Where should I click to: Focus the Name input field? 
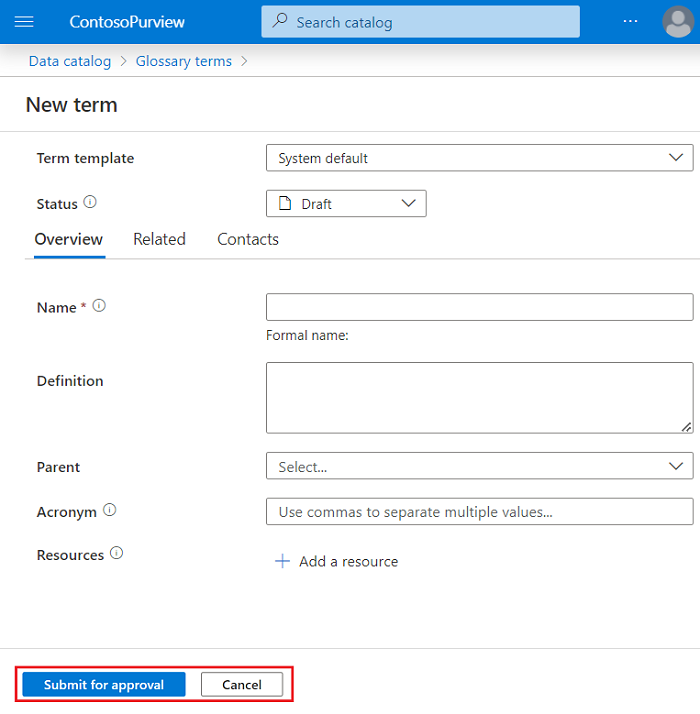click(x=480, y=307)
